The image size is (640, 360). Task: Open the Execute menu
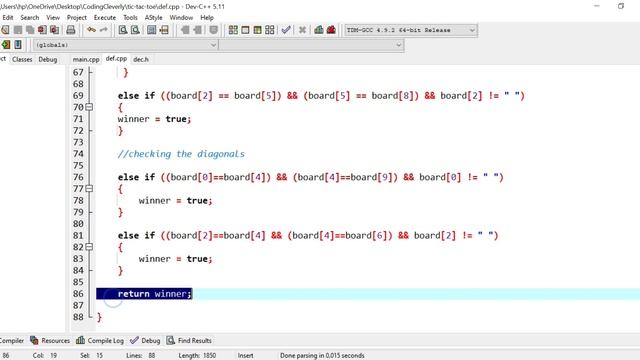pyautogui.click(x=105, y=18)
